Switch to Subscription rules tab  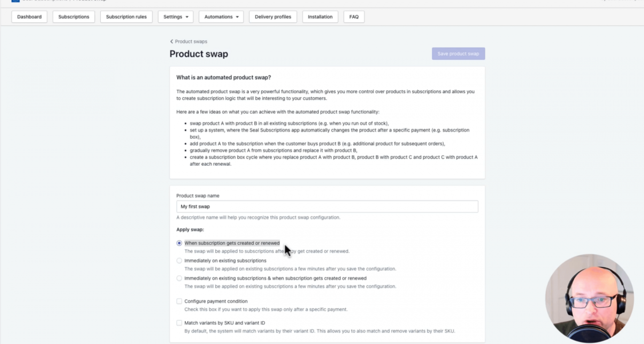pos(126,17)
